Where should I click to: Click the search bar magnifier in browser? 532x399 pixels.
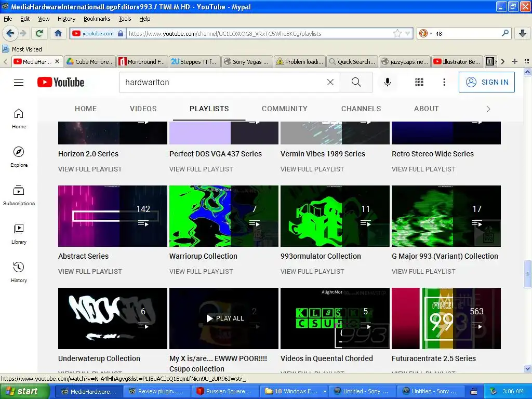[505, 33]
